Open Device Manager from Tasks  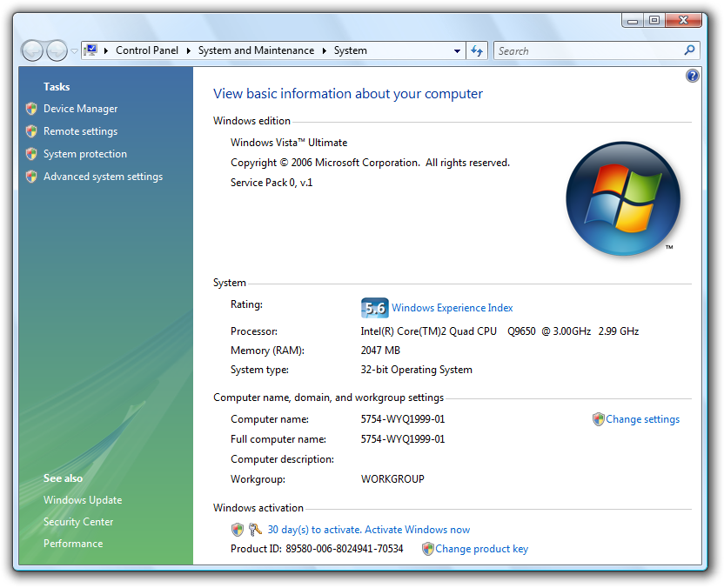point(80,109)
